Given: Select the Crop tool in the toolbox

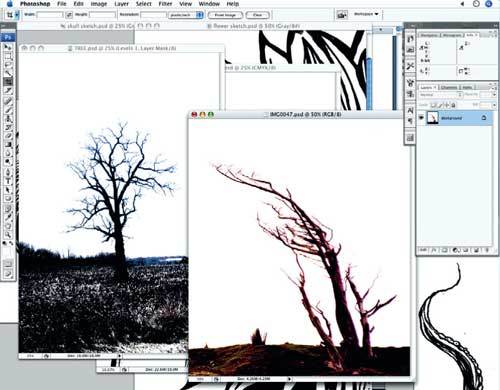Looking at the screenshot, I should coord(8,81).
